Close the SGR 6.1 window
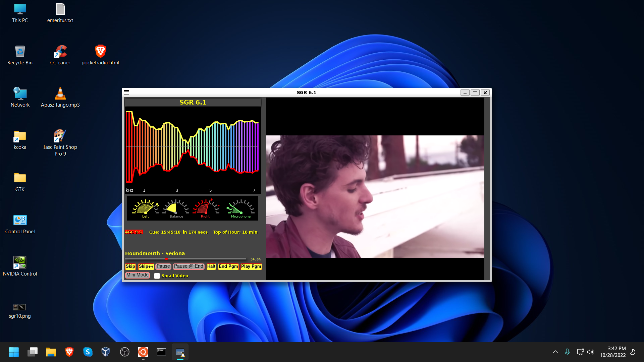Viewport: 644px width, 362px height. pyautogui.click(x=485, y=93)
